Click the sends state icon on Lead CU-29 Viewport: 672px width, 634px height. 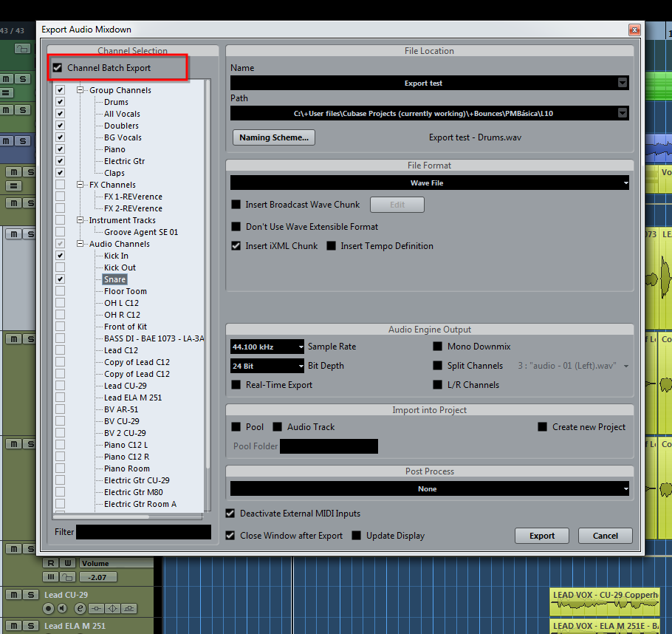point(129,608)
